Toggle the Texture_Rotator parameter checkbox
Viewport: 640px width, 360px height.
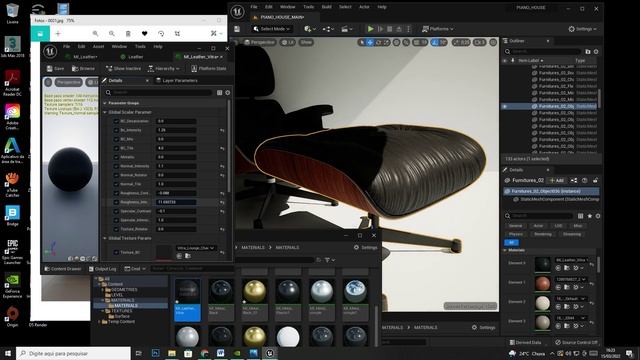[116, 229]
